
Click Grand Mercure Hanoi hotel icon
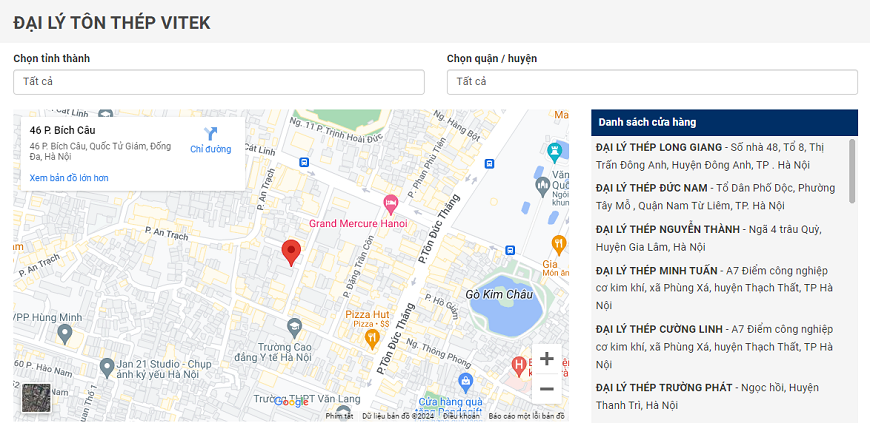coord(391,204)
